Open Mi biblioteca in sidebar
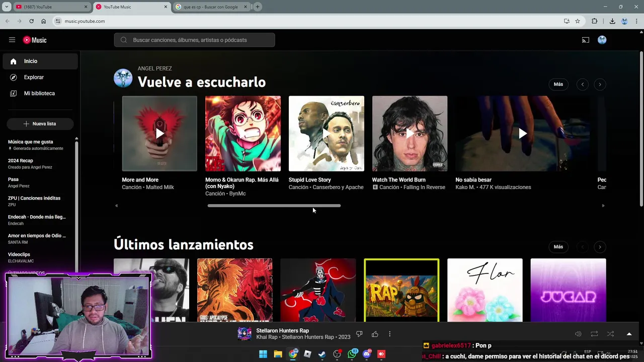 (x=40, y=94)
